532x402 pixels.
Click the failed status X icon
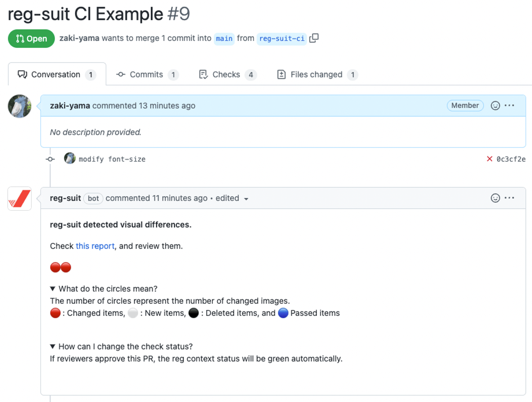click(x=490, y=159)
